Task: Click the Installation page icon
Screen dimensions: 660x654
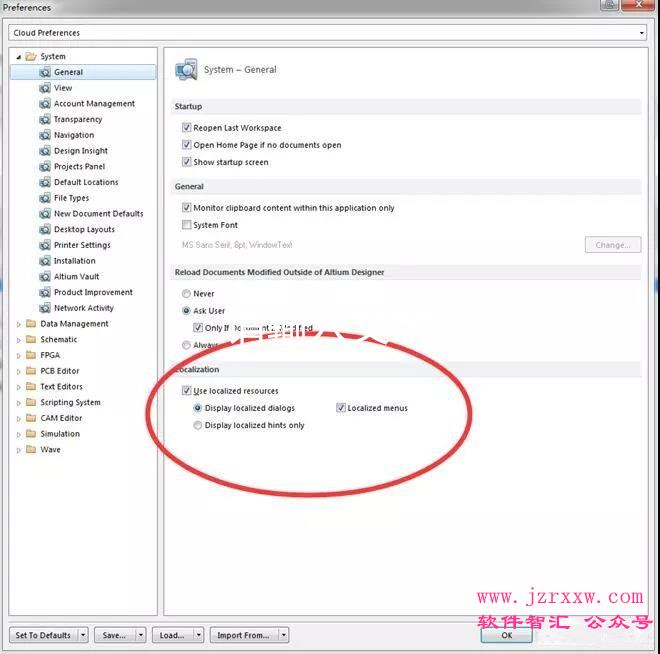Action: click(x=45, y=261)
